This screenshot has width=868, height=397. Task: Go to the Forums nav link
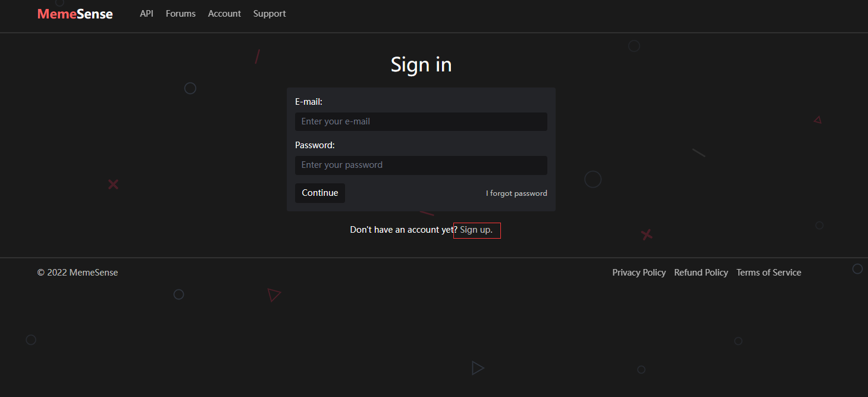click(180, 13)
